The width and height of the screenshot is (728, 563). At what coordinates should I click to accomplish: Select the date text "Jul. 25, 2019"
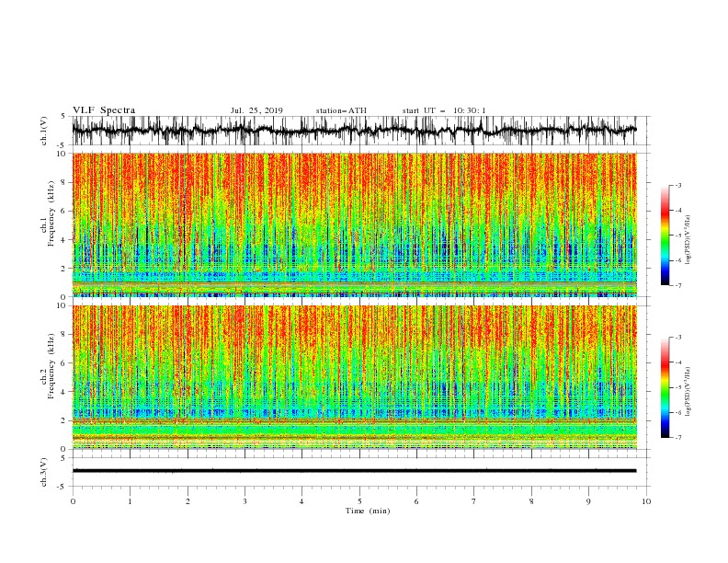click(256, 110)
